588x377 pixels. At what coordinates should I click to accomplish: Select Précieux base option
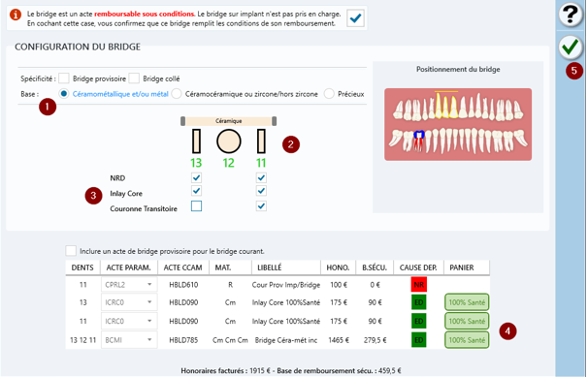329,94
